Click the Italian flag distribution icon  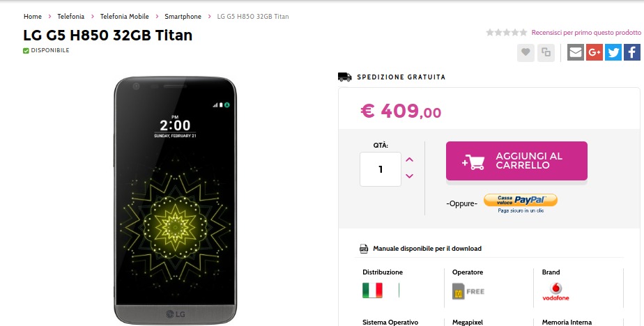[x=372, y=290]
